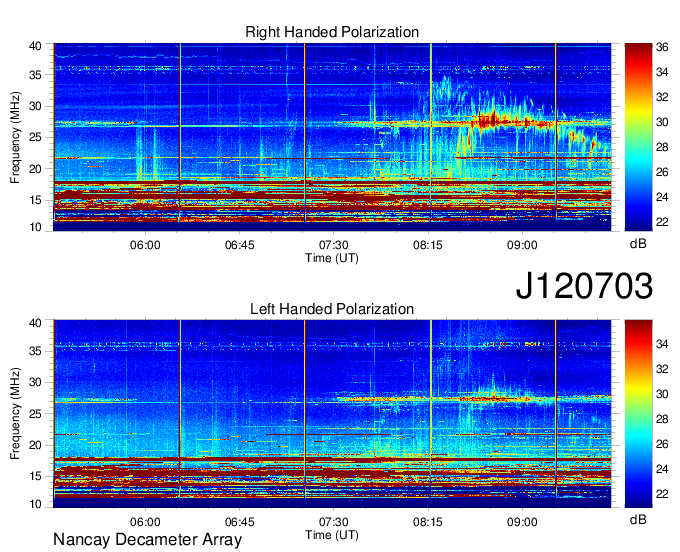
Task: Click the 30 MHz frequency tick of the Right Handed plot
Action: (x=35, y=106)
